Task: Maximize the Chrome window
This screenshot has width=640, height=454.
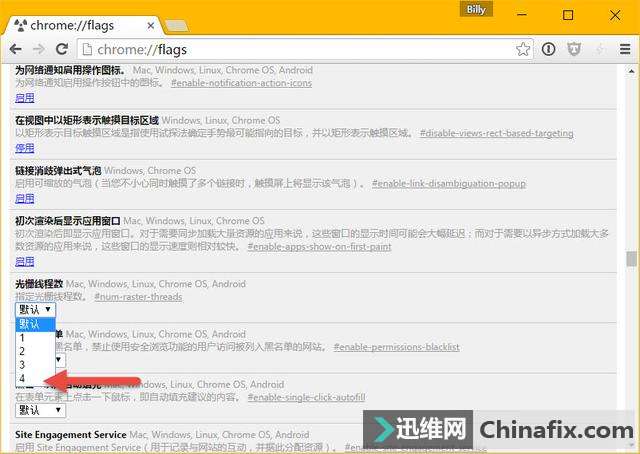Action: [x=568, y=15]
